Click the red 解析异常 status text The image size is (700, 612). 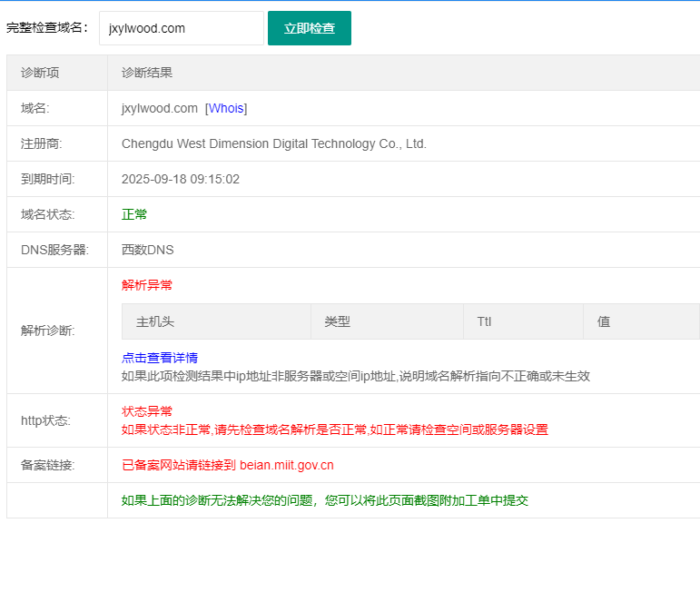147,284
